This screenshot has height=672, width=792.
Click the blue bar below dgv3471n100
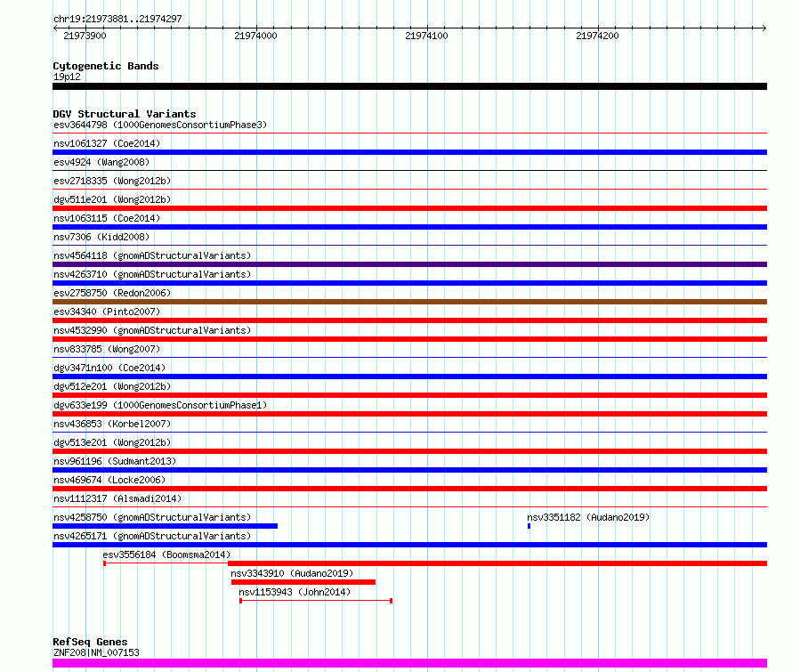coord(409,376)
